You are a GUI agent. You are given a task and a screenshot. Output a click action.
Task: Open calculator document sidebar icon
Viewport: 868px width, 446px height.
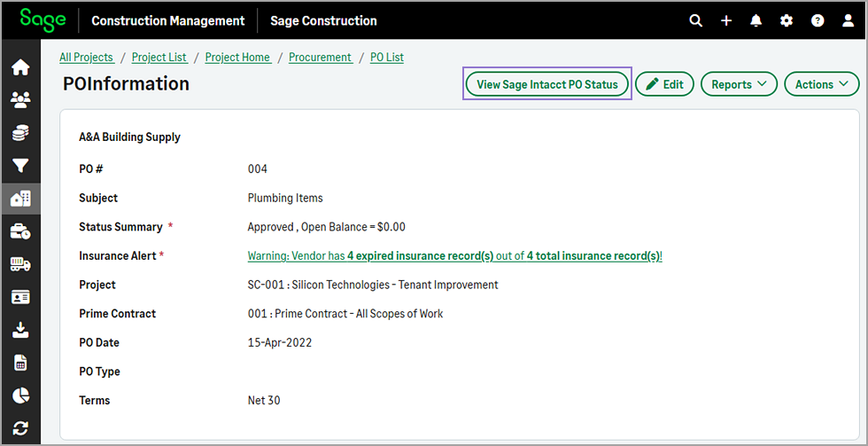[20, 363]
